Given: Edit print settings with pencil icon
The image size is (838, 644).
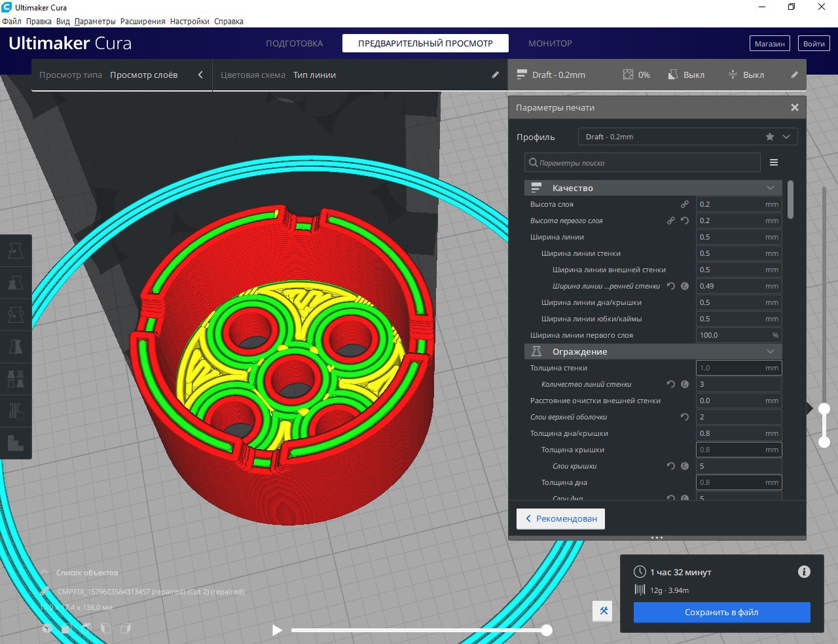Looking at the screenshot, I should [x=795, y=75].
